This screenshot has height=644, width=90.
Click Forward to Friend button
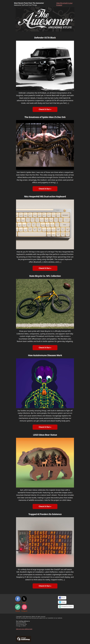66,606
